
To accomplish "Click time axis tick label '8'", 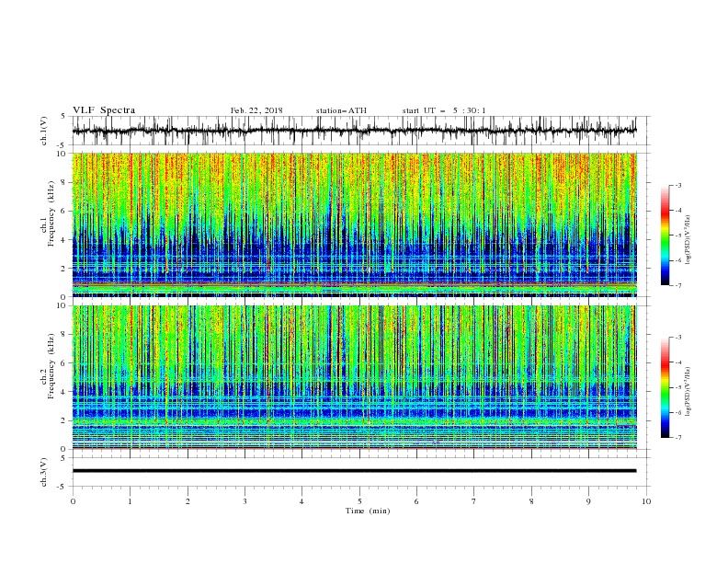I will point(531,501).
